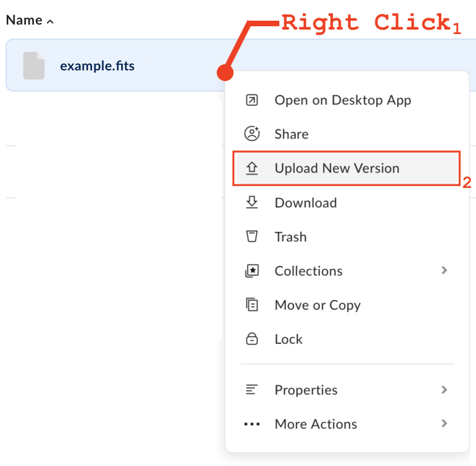This screenshot has height=466, width=476.
Task: Click the Name column header
Action: tap(24, 20)
